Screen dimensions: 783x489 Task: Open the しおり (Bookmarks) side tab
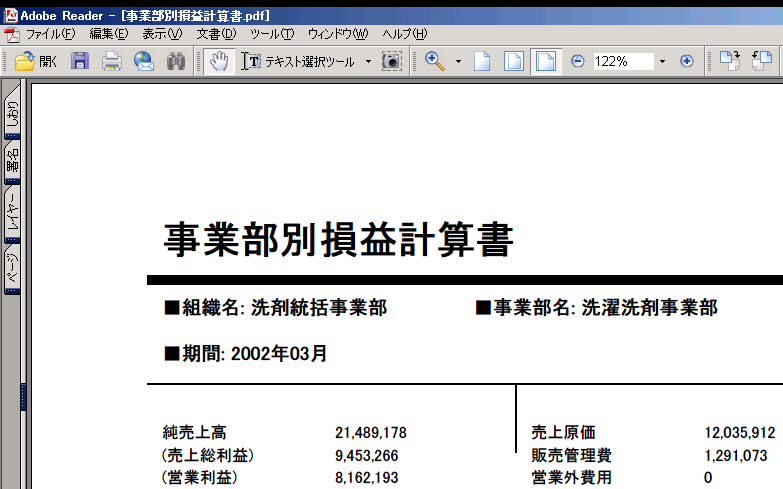12,112
